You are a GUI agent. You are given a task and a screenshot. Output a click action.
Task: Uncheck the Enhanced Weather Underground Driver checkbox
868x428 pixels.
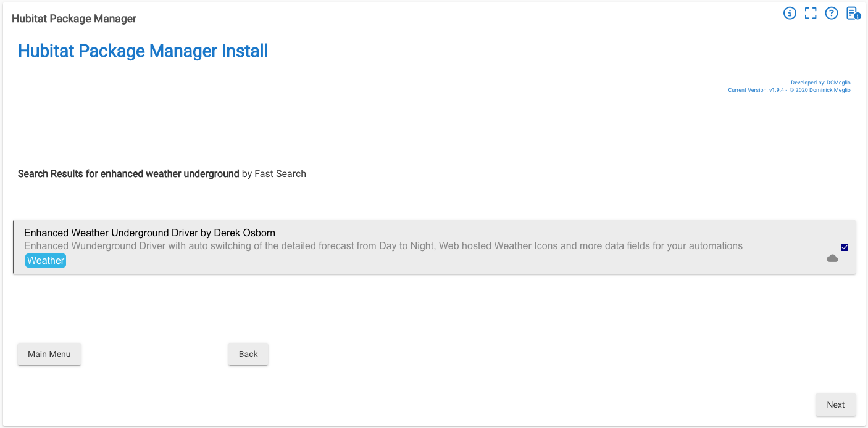click(845, 247)
